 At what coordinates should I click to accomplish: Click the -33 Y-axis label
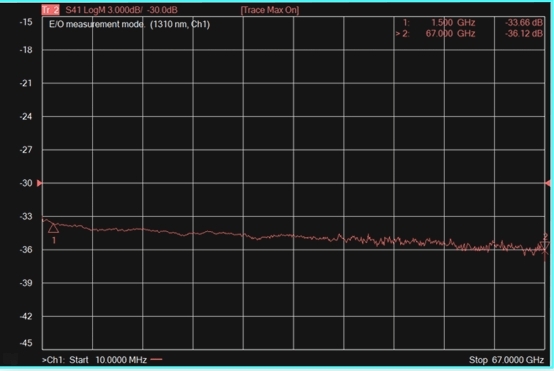coord(26,216)
